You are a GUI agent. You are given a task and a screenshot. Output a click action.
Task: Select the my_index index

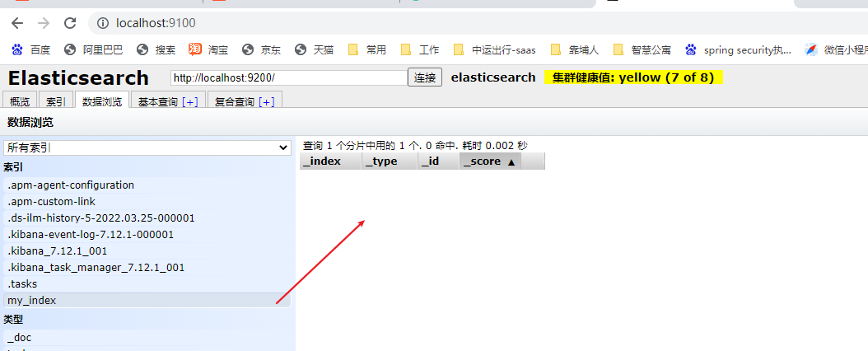tap(147, 301)
